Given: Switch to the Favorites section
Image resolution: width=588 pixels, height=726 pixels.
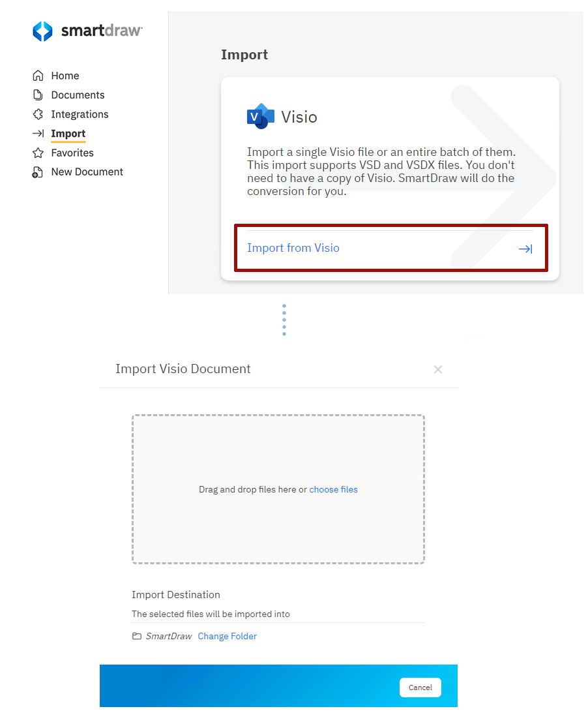Looking at the screenshot, I should [x=71, y=153].
